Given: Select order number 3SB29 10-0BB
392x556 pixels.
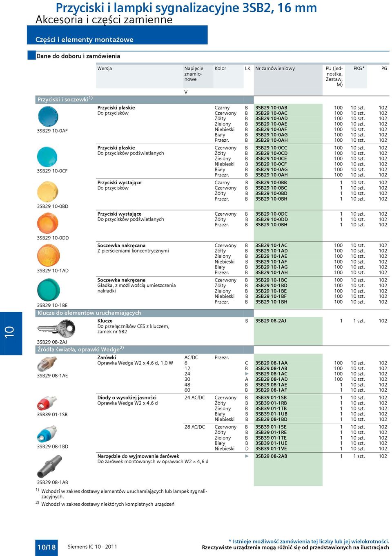Looking at the screenshot, I should tap(271, 183).
